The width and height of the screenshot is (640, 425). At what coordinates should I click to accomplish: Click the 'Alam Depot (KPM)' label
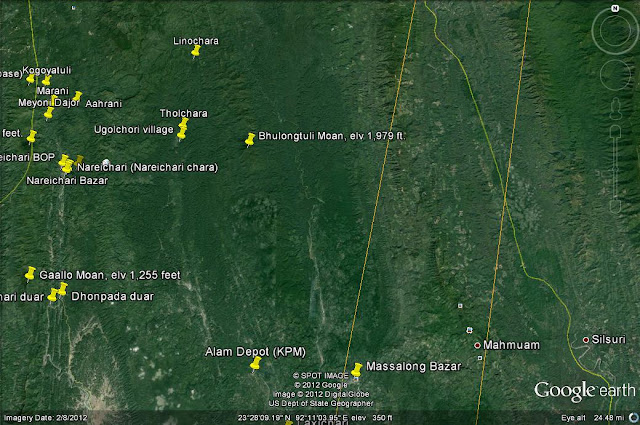click(256, 352)
